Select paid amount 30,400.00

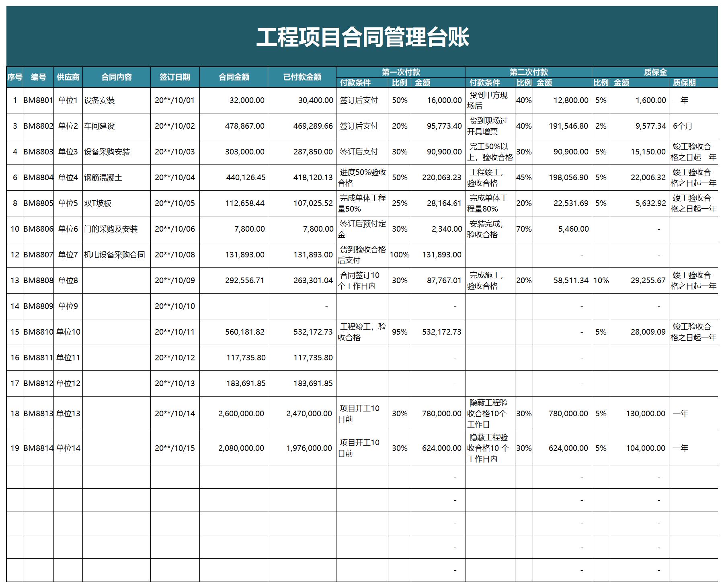pos(302,100)
